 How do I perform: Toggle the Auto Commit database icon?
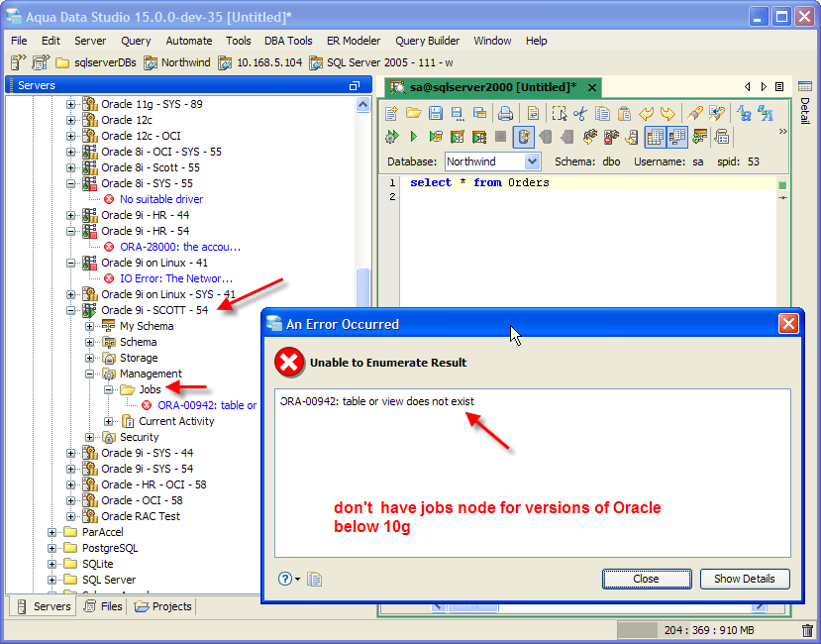[523, 138]
